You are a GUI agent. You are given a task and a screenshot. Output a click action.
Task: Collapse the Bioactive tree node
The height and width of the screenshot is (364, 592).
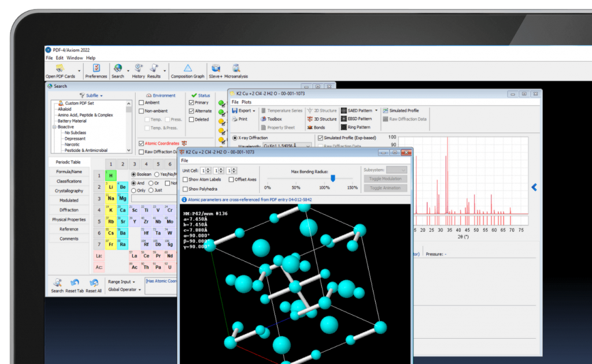click(54, 127)
